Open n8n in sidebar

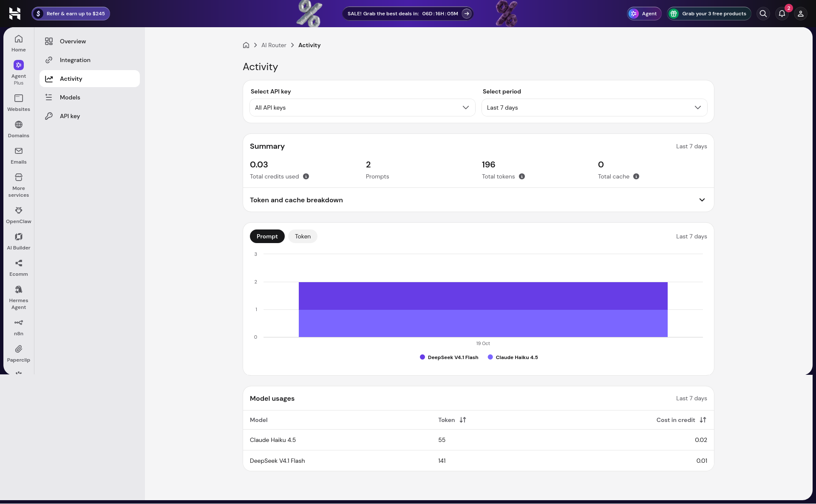(x=19, y=327)
